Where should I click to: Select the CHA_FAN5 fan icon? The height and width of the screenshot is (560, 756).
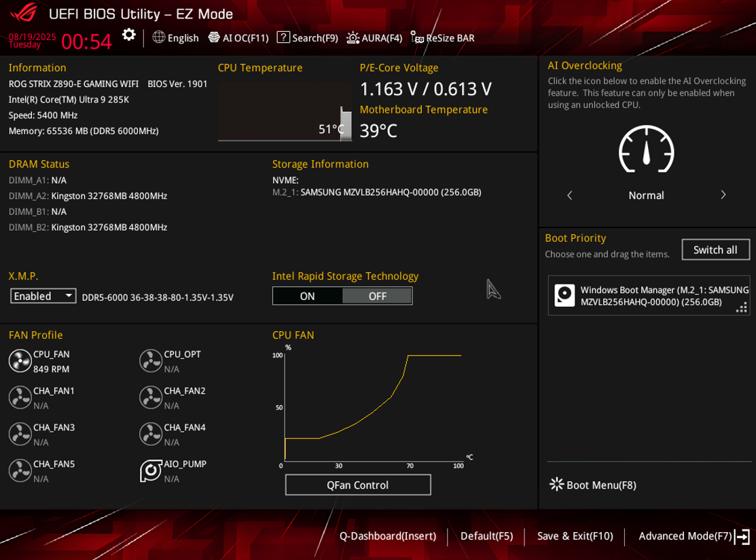[x=20, y=471]
